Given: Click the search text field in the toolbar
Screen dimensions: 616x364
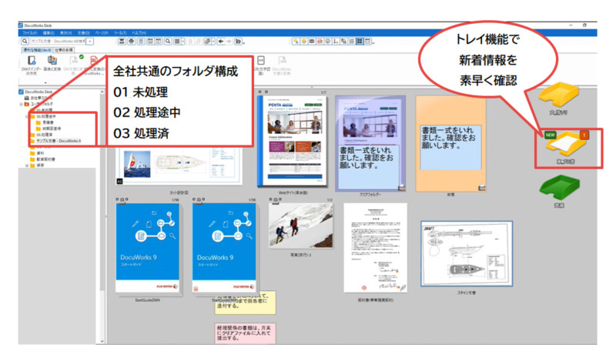Looking at the screenshot, I should coord(59,42).
